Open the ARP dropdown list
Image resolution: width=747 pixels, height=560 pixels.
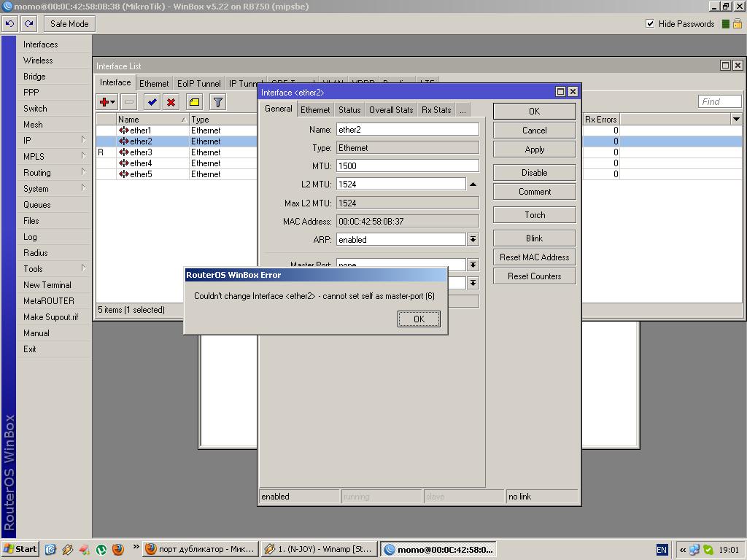point(473,239)
